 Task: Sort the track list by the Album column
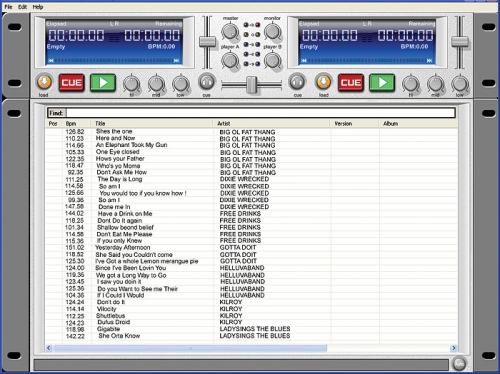click(418, 124)
